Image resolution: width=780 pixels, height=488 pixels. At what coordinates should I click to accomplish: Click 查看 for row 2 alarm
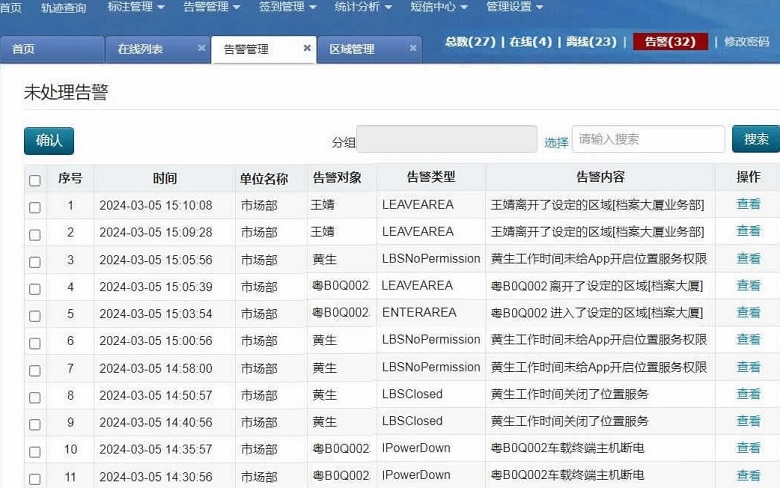(748, 231)
